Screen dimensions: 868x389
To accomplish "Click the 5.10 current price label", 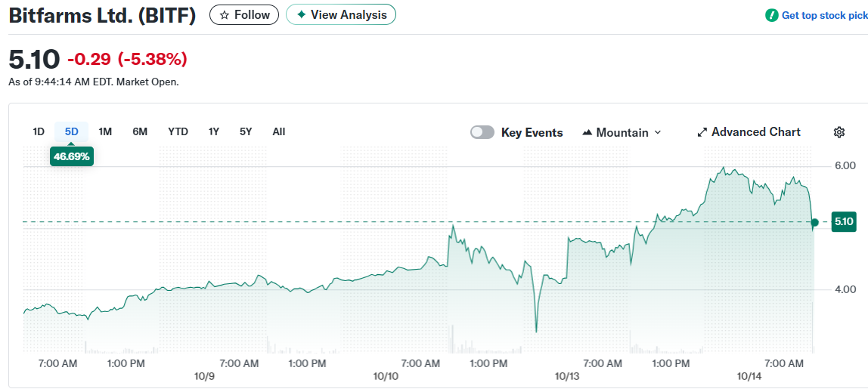I will click(x=843, y=222).
